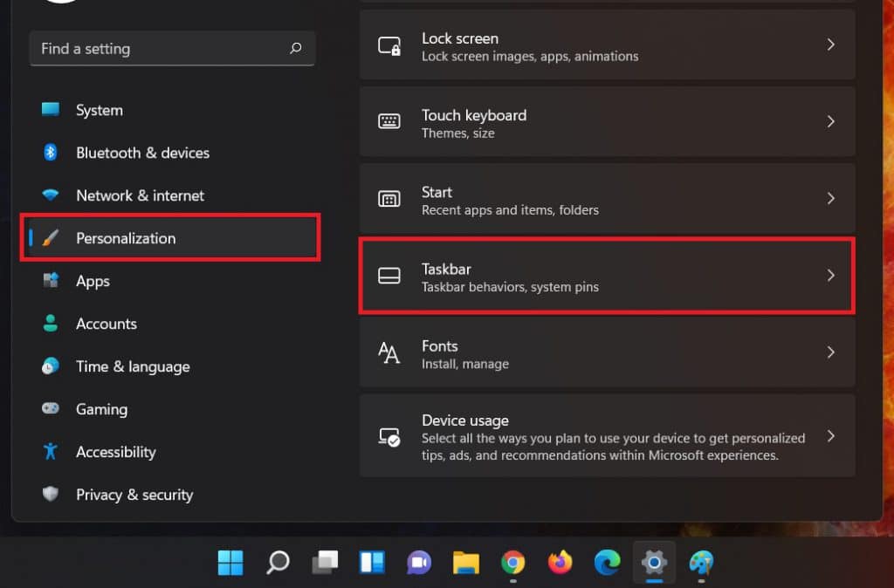Open File Explorer from taskbar
Screen dimensions: 894x588
[x=466, y=563]
